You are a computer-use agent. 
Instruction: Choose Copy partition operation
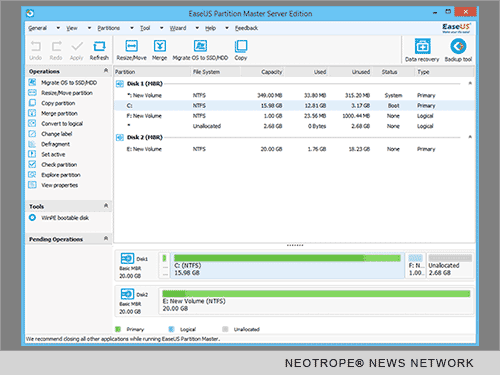(58, 103)
